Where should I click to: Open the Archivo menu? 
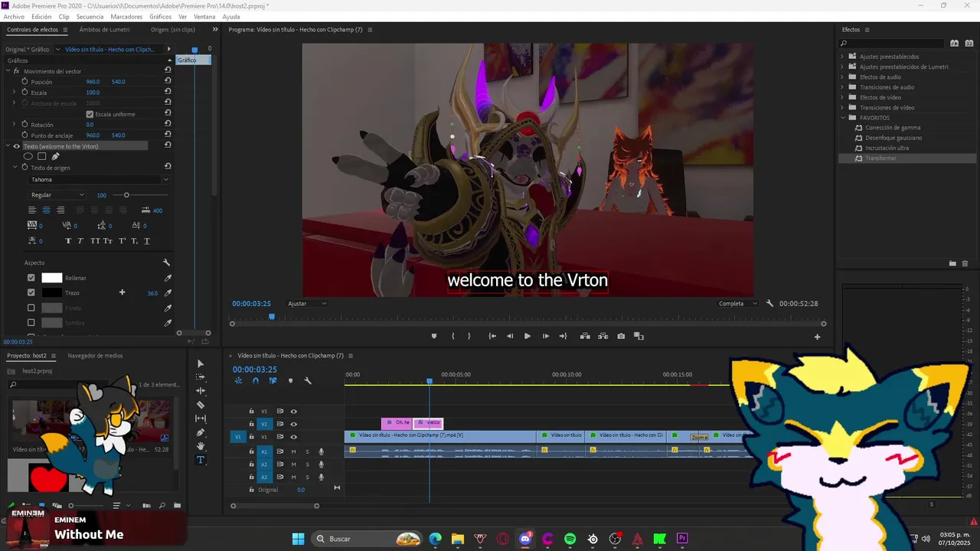coord(14,16)
